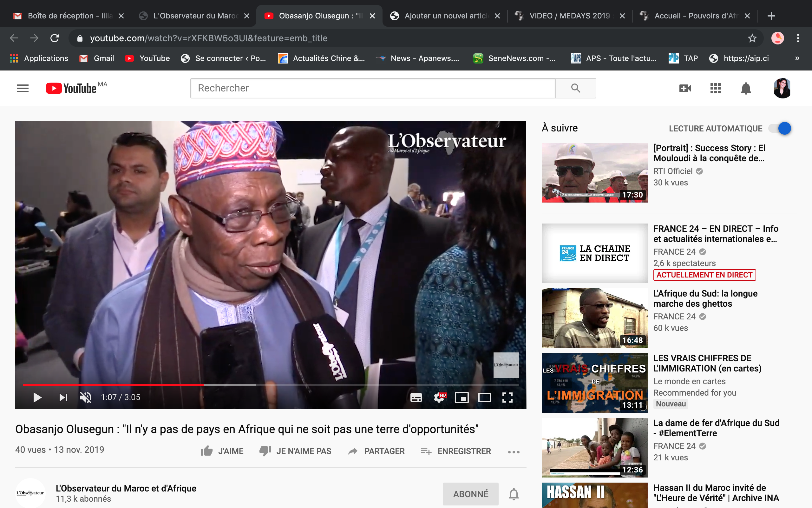
Task: Open channel avatar of L'Observateur
Action: pyautogui.click(x=30, y=493)
